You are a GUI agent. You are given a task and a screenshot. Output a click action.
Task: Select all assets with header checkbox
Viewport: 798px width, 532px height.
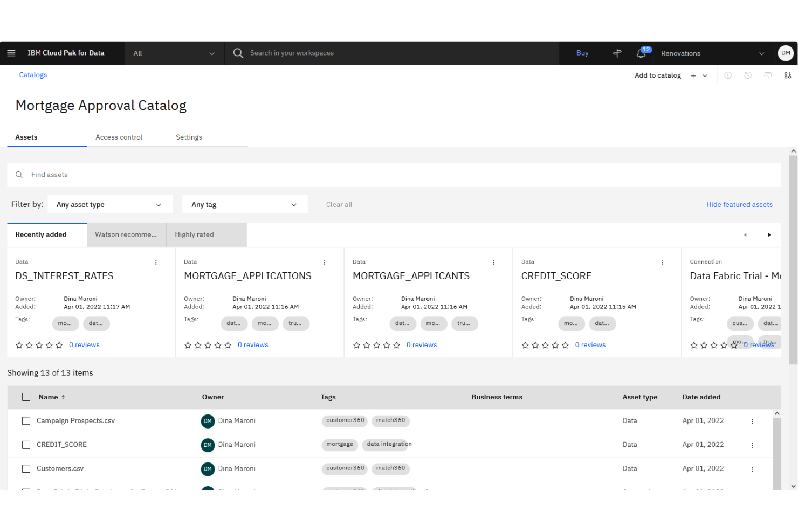(26, 397)
